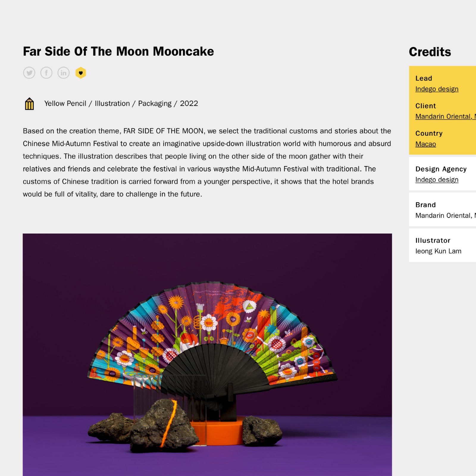Share the project on LinkedIn

pyautogui.click(x=63, y=73)
